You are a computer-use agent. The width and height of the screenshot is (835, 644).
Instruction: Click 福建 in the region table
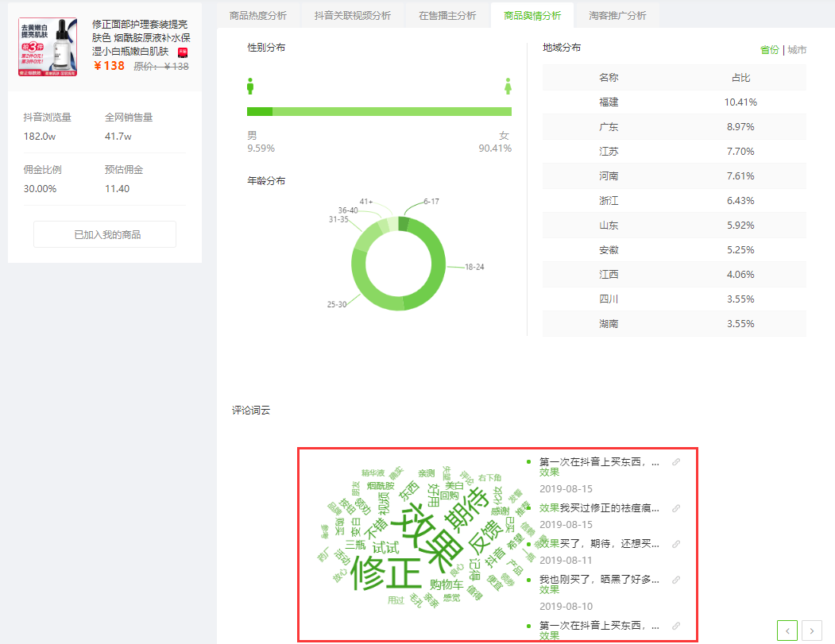[x=609, y=102]
